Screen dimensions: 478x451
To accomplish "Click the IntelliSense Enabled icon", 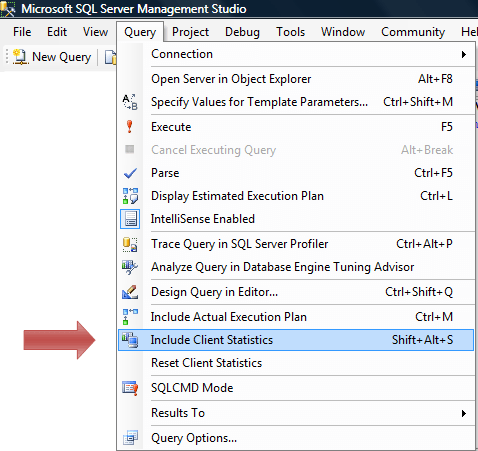I will [130, 219].
